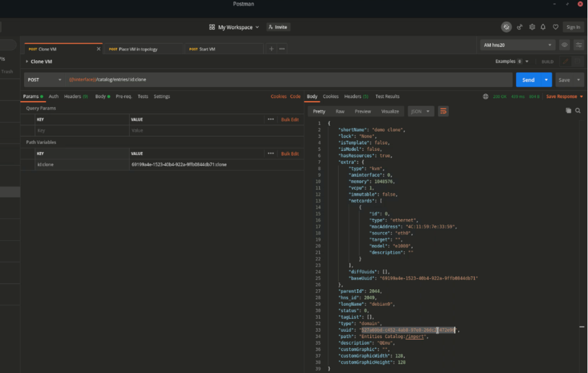588x373 pixels.
Task: Open the Pre-req. script tab
Action: (124, 96)
